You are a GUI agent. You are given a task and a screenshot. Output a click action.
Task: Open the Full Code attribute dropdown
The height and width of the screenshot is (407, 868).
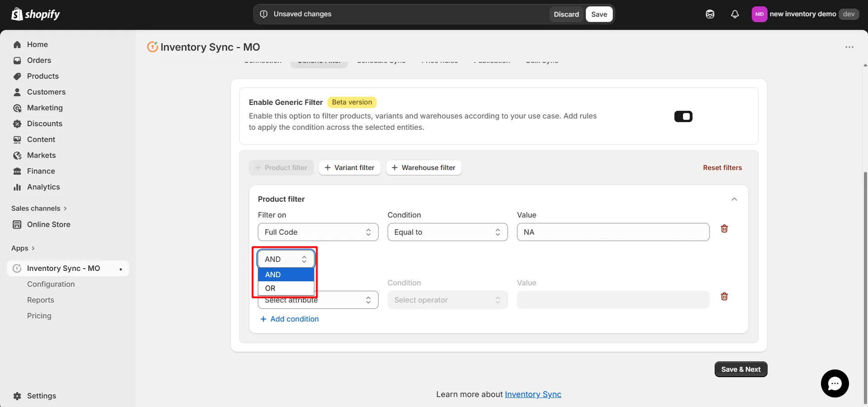point(318,232)
